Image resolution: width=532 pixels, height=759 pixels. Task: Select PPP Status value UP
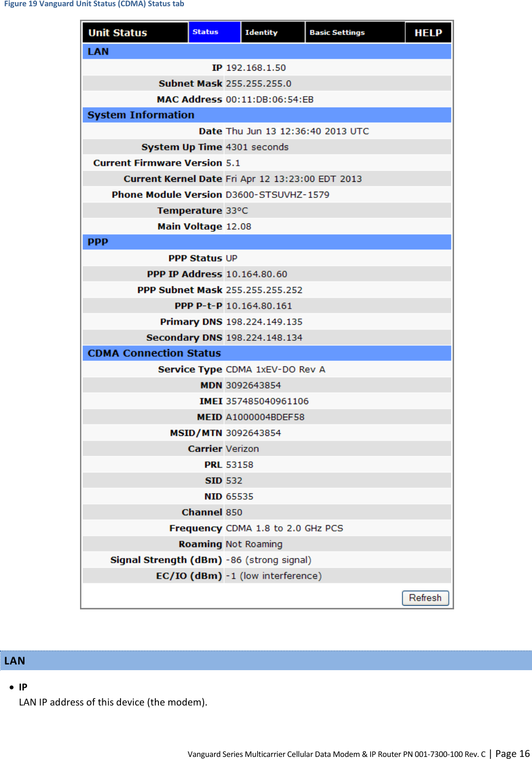pos(232,258)
